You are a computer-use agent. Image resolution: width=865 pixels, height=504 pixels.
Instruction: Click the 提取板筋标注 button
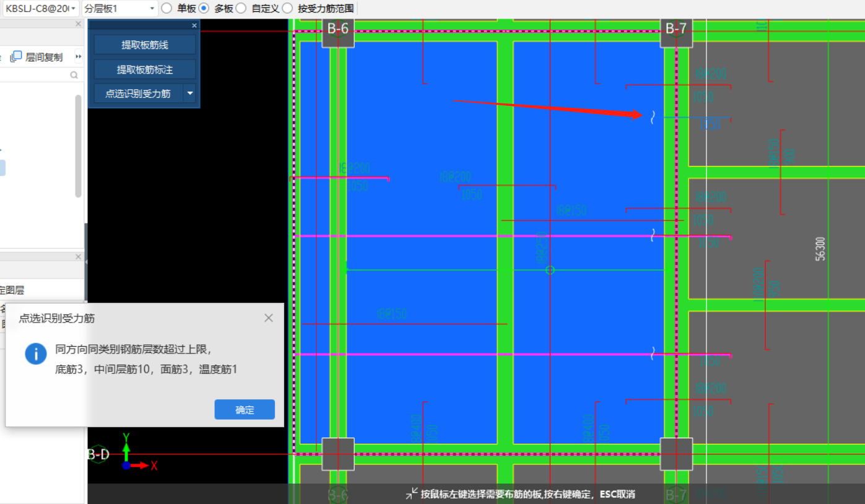click(x=145, y=69)
